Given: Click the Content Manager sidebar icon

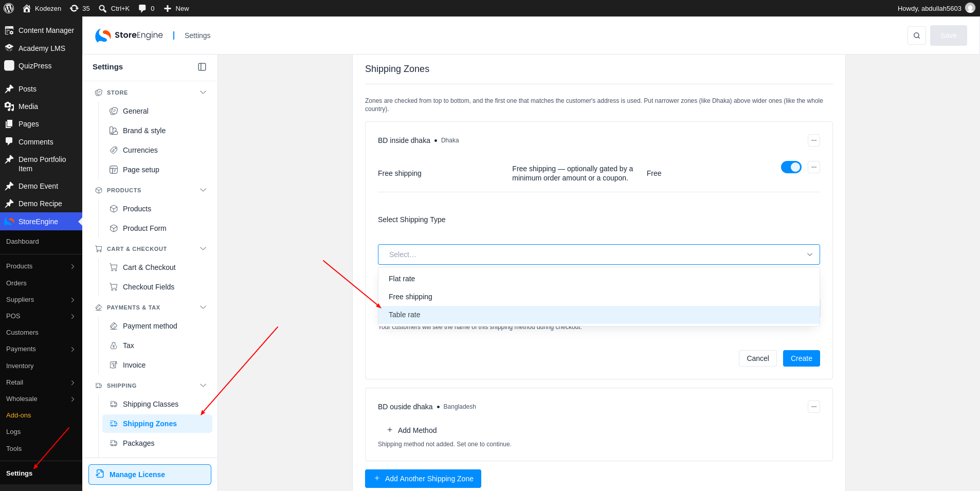Looking at the screenshot, I should (x=9, y=30).
